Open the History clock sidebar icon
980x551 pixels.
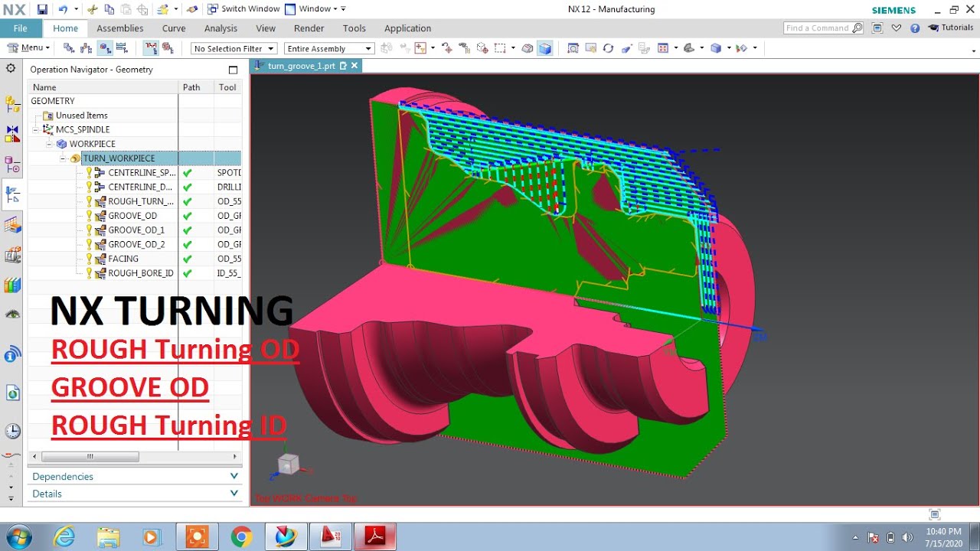coord(12,432)
